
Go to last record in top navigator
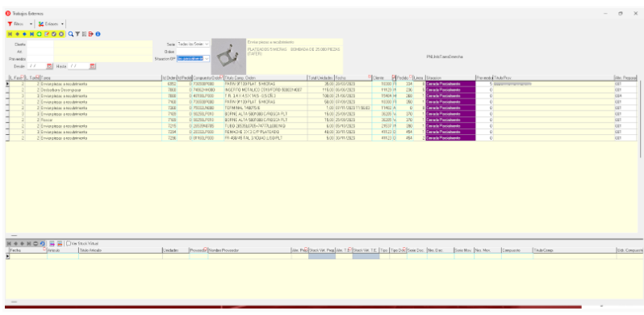coord(31,34)
